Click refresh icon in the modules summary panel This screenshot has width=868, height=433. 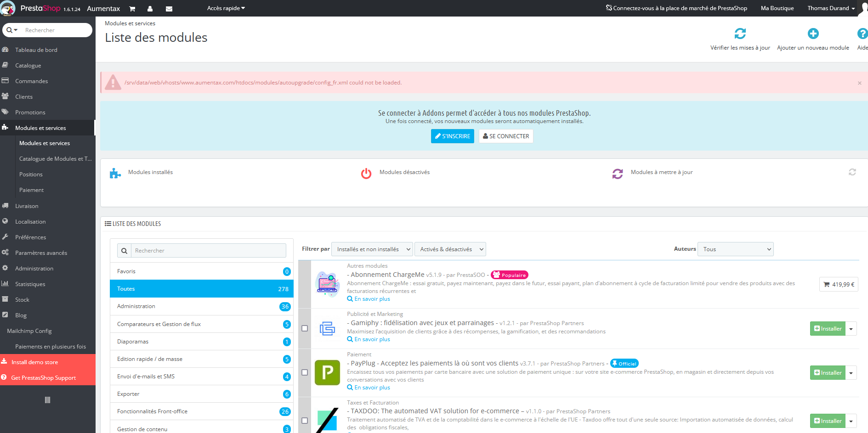pos(852,172)
